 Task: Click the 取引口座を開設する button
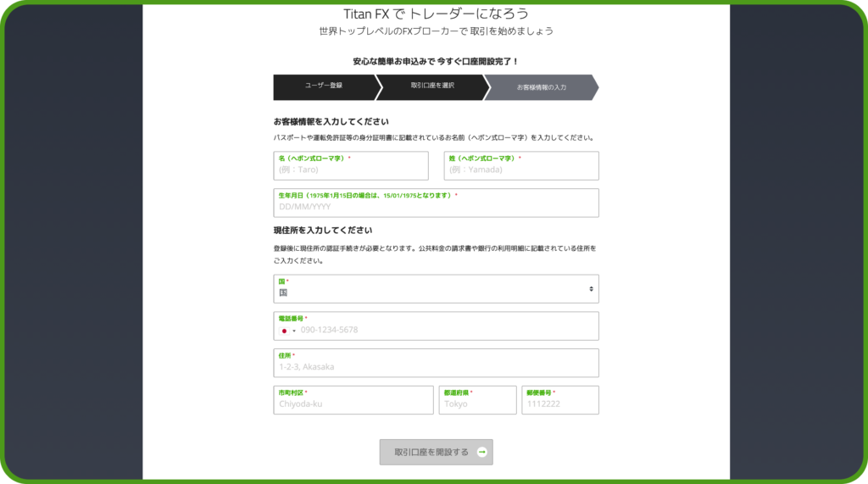tap(437, 452)
